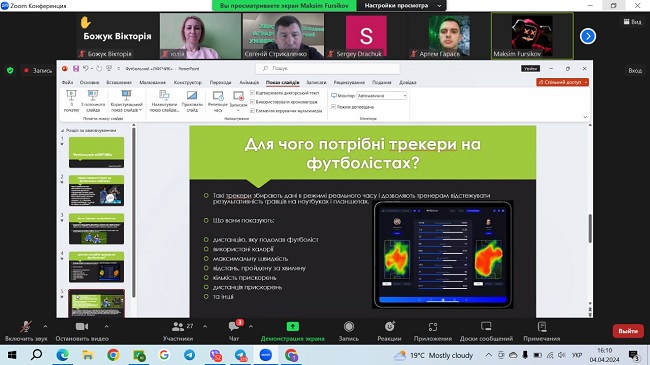Switch to the Animations ribbon tab
The height and width of the screenshot is (365, 650).
pyautogui.click(x=249, y=83)
